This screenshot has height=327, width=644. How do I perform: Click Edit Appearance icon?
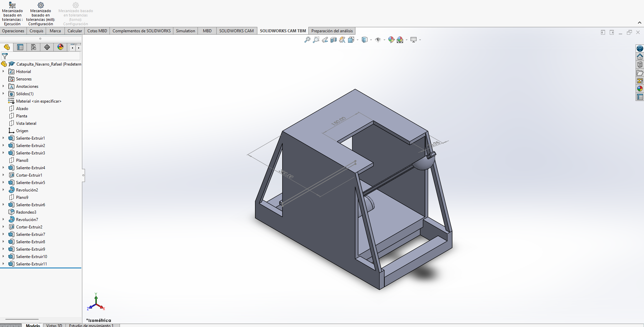(391, 40)
